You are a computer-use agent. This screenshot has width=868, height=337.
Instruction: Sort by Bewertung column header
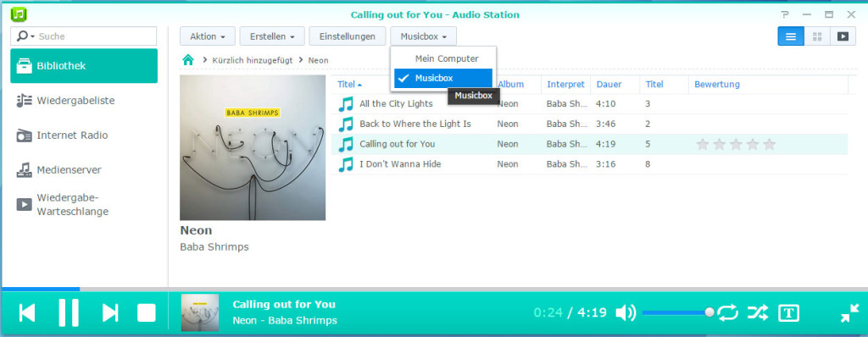point(717,85)
